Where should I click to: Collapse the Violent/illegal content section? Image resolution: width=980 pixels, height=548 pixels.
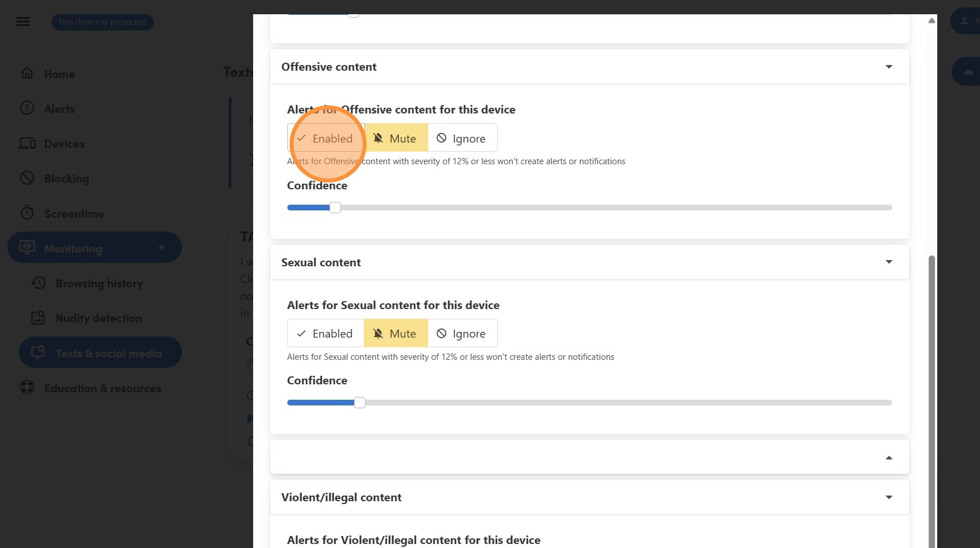889,497
